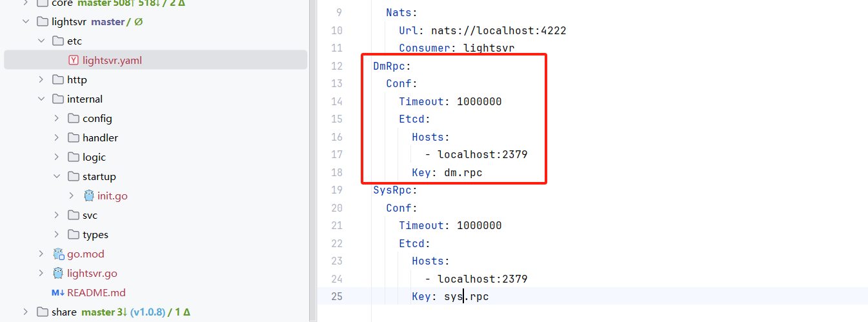Click the lightsvr.go gopher icon

point(59,274)
